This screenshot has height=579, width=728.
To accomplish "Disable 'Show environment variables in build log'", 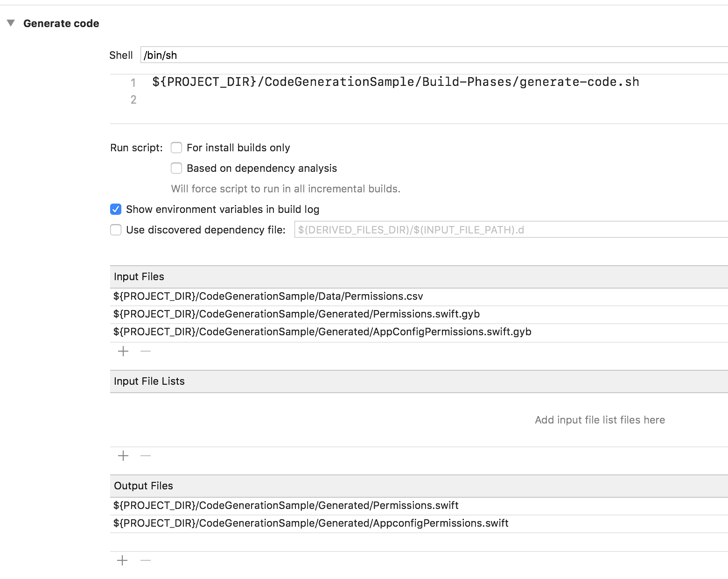I will point(115,209).
